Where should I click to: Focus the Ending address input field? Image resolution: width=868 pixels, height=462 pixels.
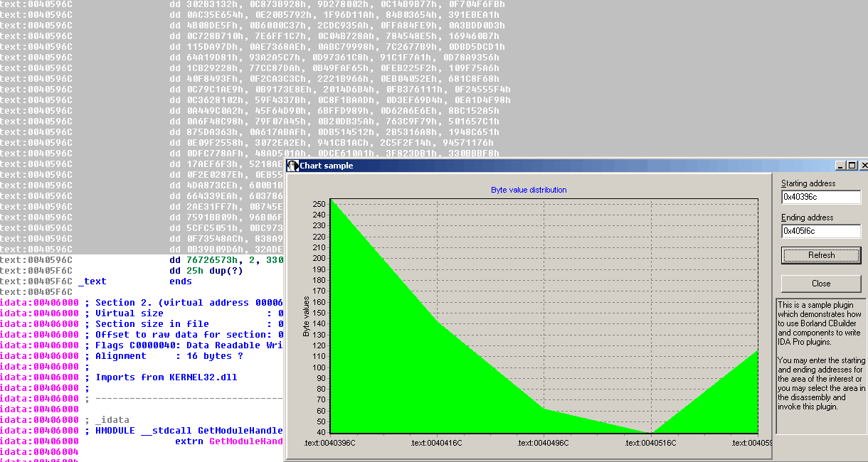[x=820, y=231]
